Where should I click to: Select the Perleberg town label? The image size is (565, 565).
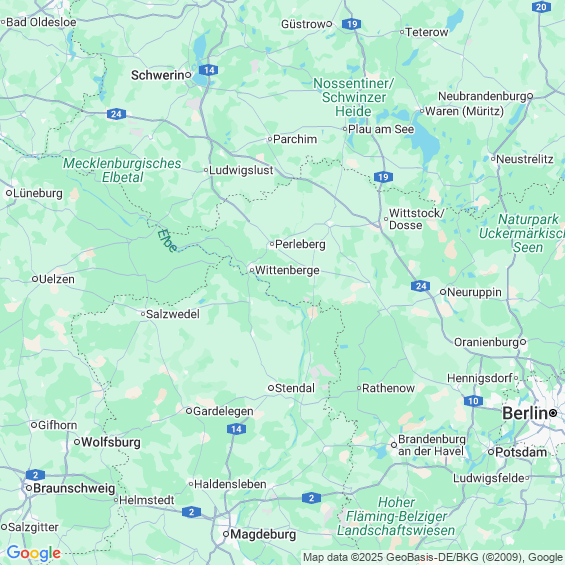pyautogui.click(x=300, y=244)
